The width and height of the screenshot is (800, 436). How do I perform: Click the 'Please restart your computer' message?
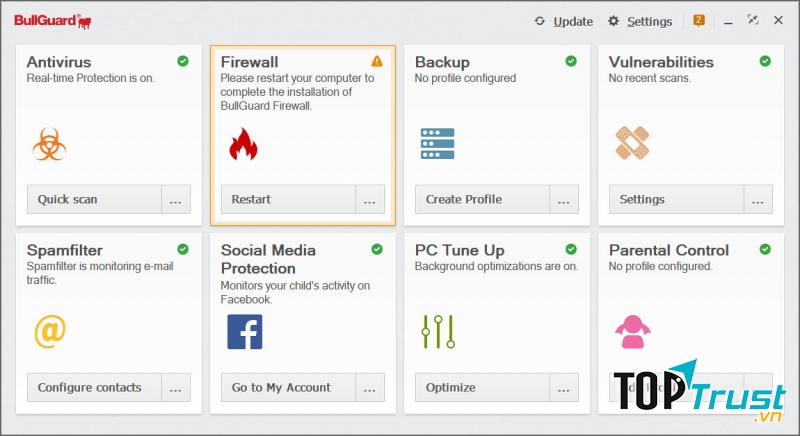click(297, 92)
